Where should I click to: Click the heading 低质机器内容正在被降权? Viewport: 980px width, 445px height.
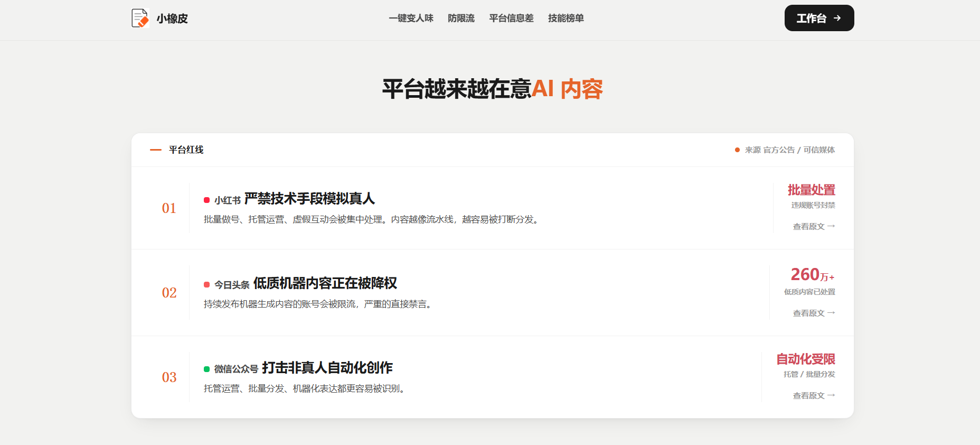pyautogui.click(x=325, y=283)
